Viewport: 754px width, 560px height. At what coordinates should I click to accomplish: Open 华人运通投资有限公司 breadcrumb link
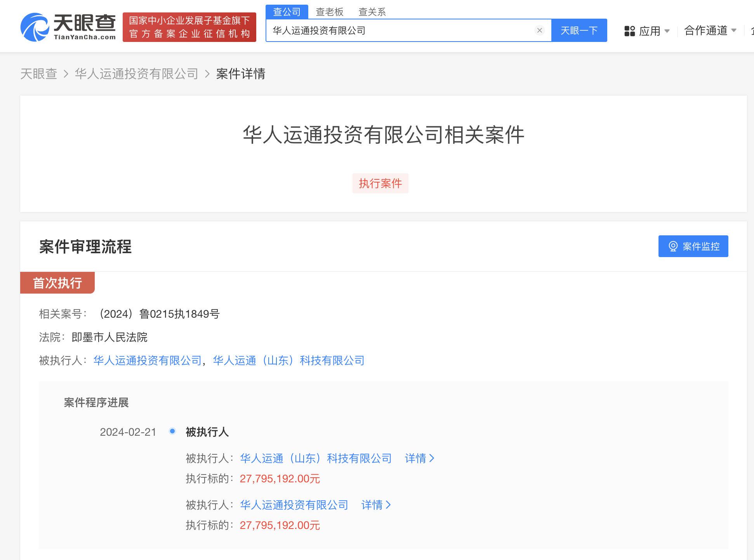pos(136,74)
